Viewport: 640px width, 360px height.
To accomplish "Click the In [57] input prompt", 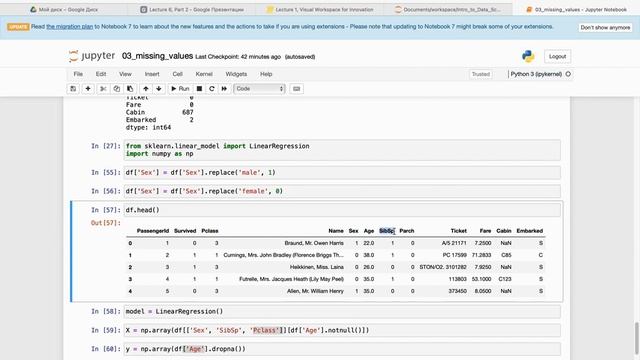I will coord(106,210).
